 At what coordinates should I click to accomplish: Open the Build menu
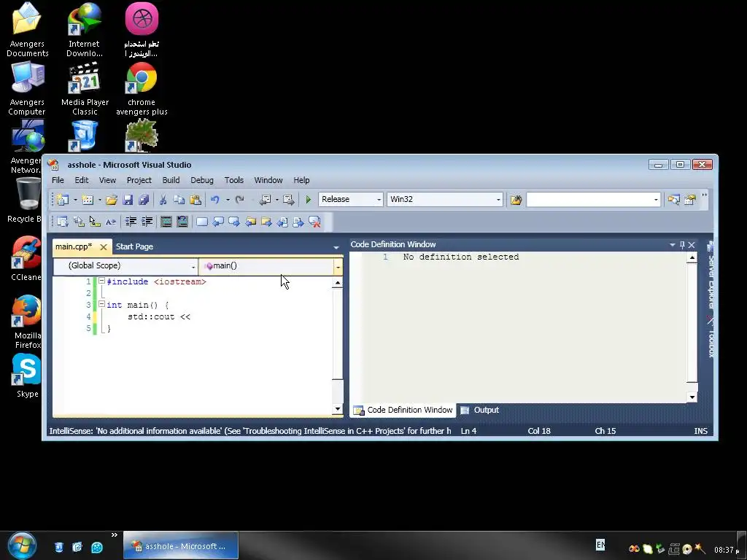click(x=171, y=180)
